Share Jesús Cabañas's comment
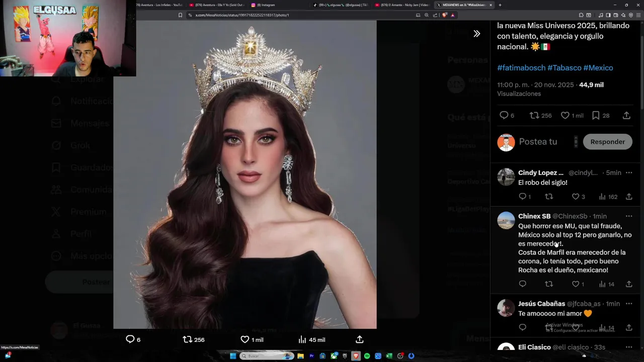Screen dimensions: 644x362 pos(629,327)
